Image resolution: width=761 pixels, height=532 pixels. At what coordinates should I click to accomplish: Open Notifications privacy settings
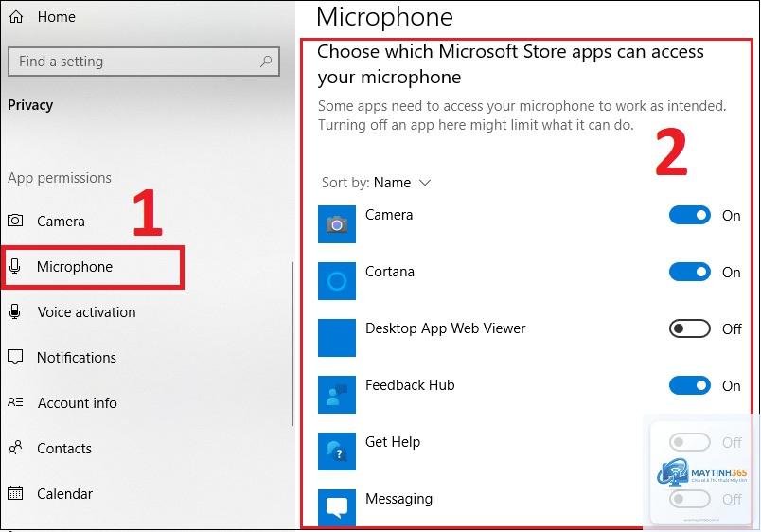tap(77, 358)
